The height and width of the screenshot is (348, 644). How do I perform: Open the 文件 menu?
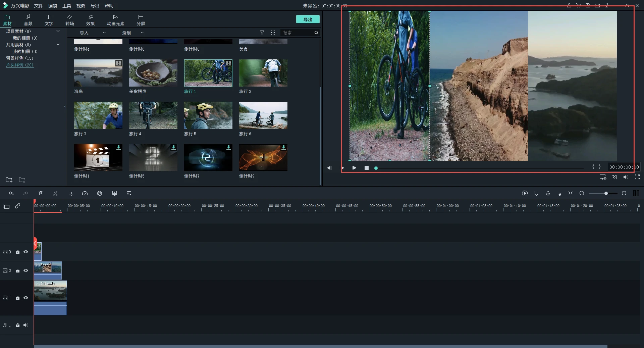pyautogui.click(x=39, y=6)
